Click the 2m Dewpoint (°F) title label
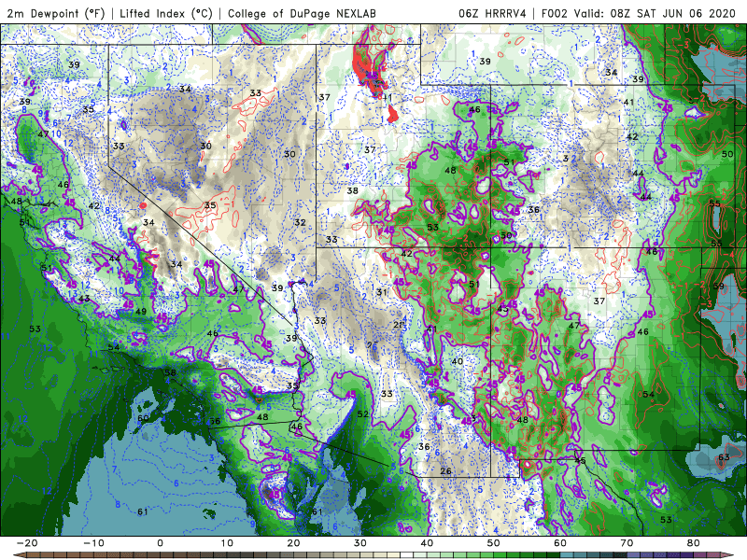Viewport: 747px width, 560px height. 56,13
